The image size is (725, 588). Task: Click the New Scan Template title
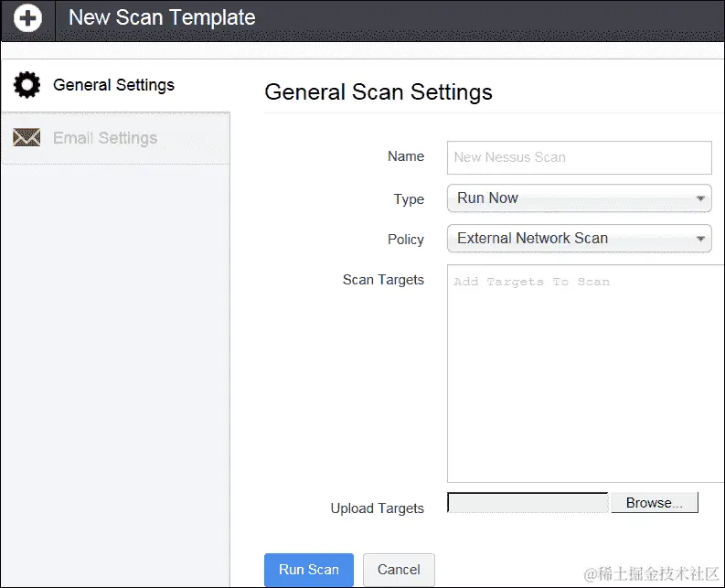(162, 17)
